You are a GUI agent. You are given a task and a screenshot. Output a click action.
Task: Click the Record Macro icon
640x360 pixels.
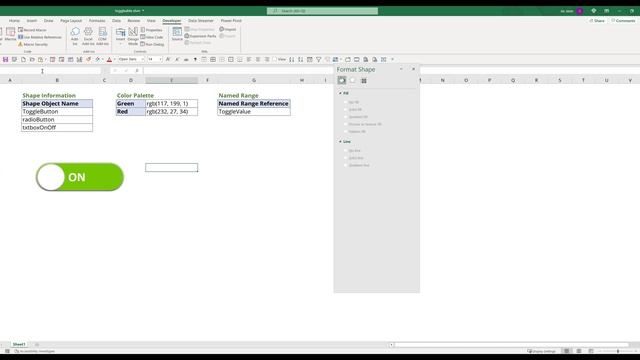click(20, 30)
